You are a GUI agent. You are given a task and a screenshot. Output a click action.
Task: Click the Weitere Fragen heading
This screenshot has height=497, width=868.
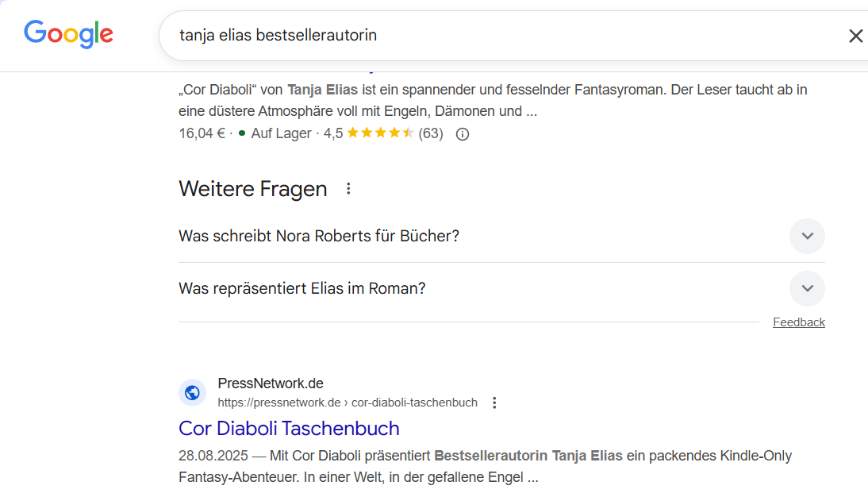[252, 189]
